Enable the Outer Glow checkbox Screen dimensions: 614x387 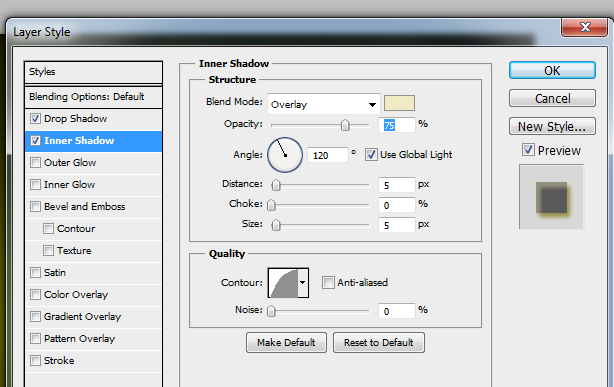click(35, 163)
